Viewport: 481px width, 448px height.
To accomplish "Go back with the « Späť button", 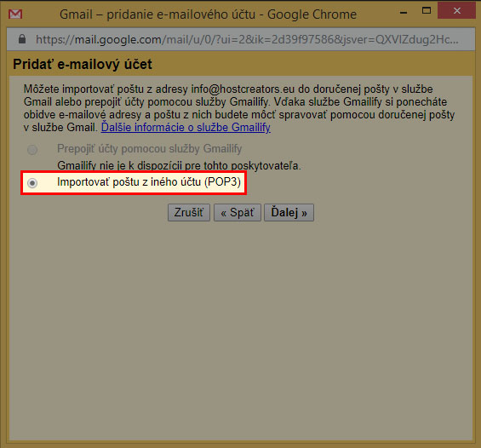I will click(238, 212).
